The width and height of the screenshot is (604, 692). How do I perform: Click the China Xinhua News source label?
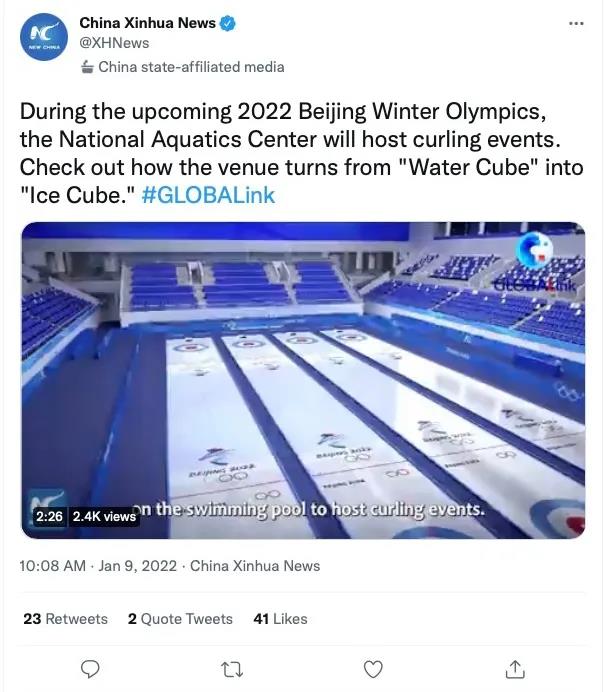click(255, 566)
